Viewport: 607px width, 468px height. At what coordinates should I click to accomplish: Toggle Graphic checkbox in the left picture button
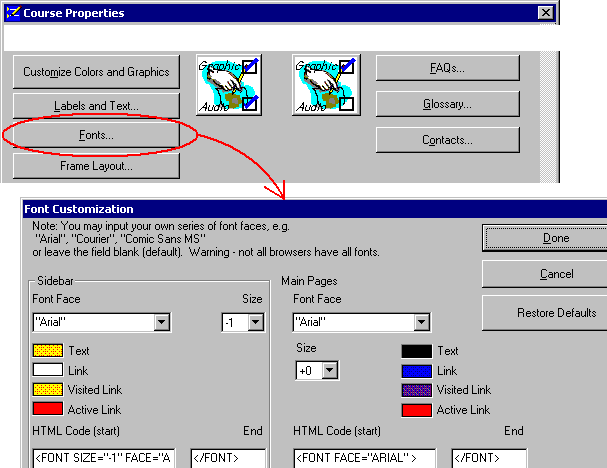pos(250,66)
